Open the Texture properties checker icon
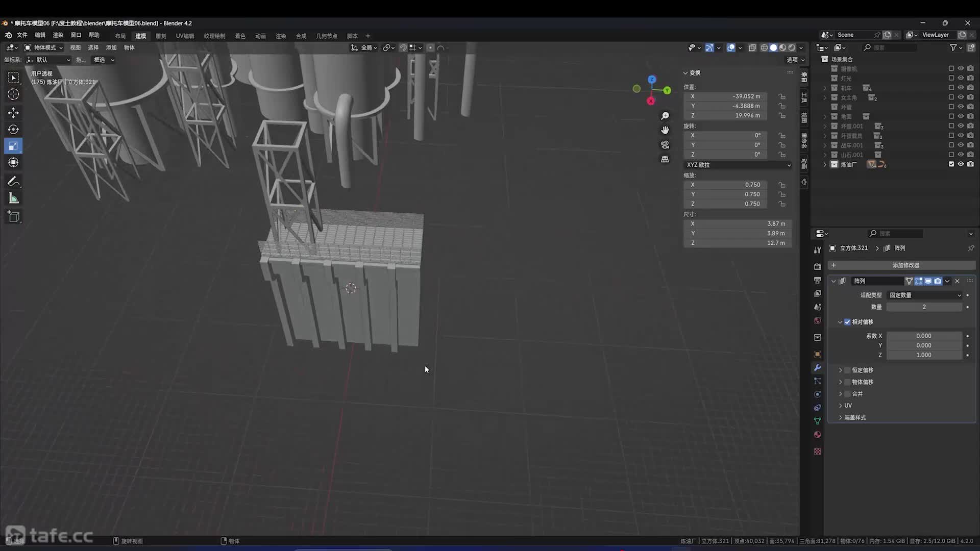The height and width of the screenshot is (551, 980). 817,452
